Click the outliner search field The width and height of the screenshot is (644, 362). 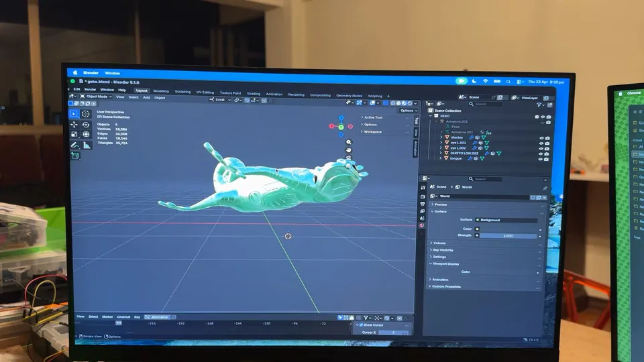(x=485, y=105)
